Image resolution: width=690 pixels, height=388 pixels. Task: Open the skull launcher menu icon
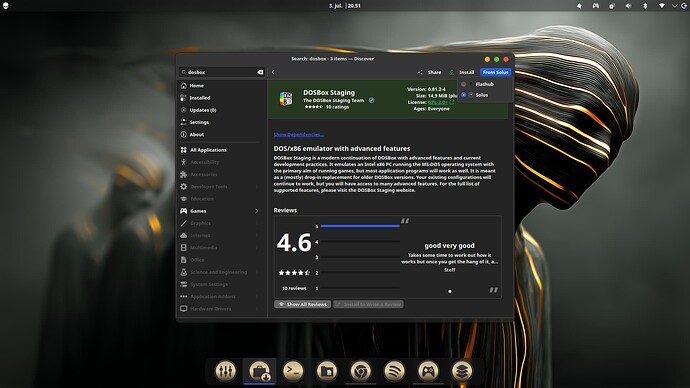pos(6,6)
